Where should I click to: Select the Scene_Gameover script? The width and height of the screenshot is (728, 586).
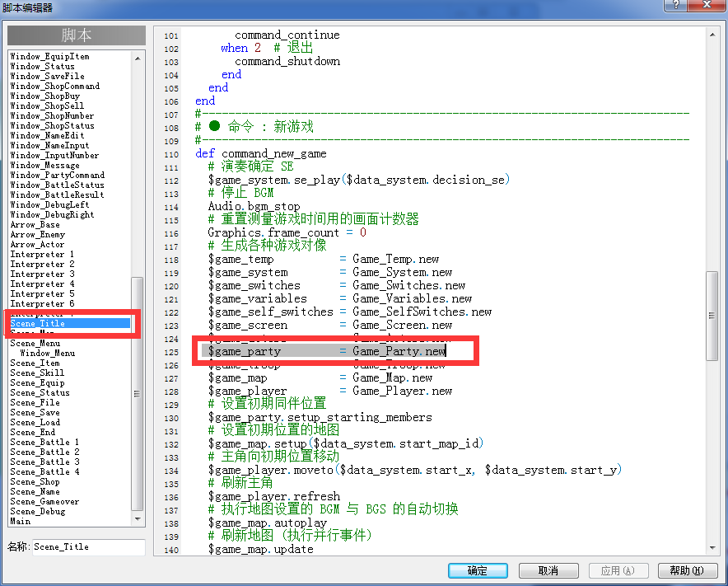tap(44, 501)
